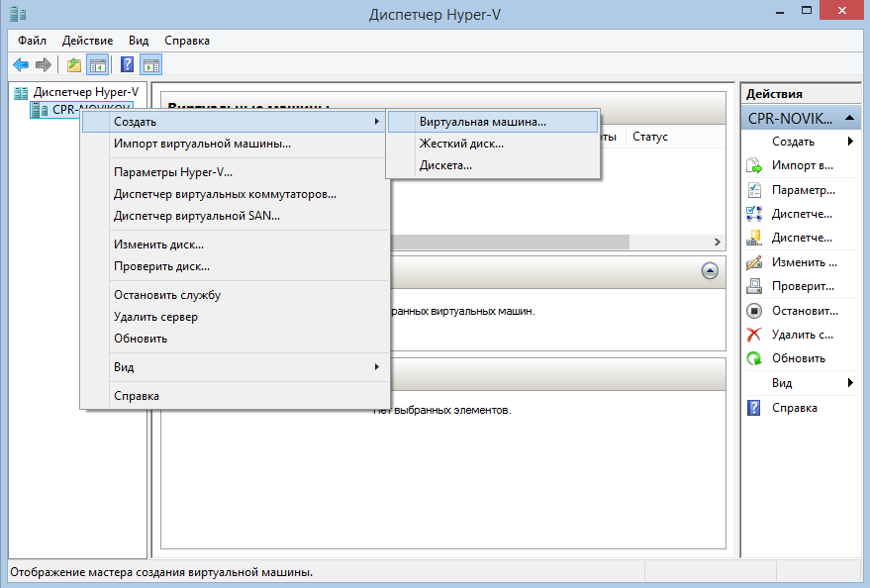This screenshot has height=588, width=870.
Task: Choose 'Жесткий диск...' from submenu
Action: coord(461,144)
